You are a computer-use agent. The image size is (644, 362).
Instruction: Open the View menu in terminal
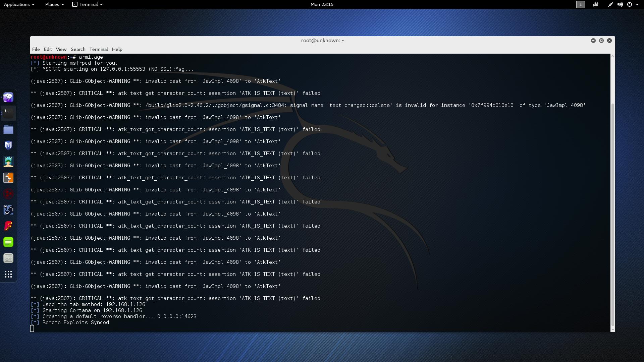click(61, 49)
